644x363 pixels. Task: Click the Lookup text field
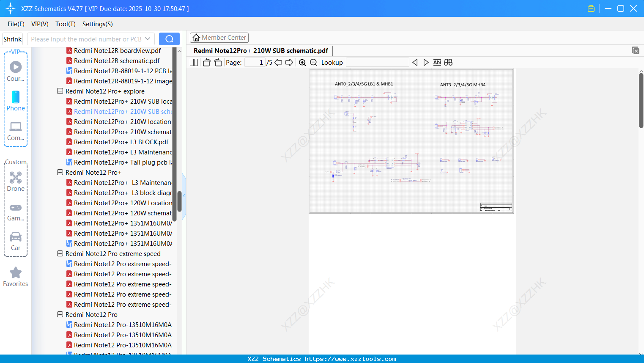click(378, 63)
